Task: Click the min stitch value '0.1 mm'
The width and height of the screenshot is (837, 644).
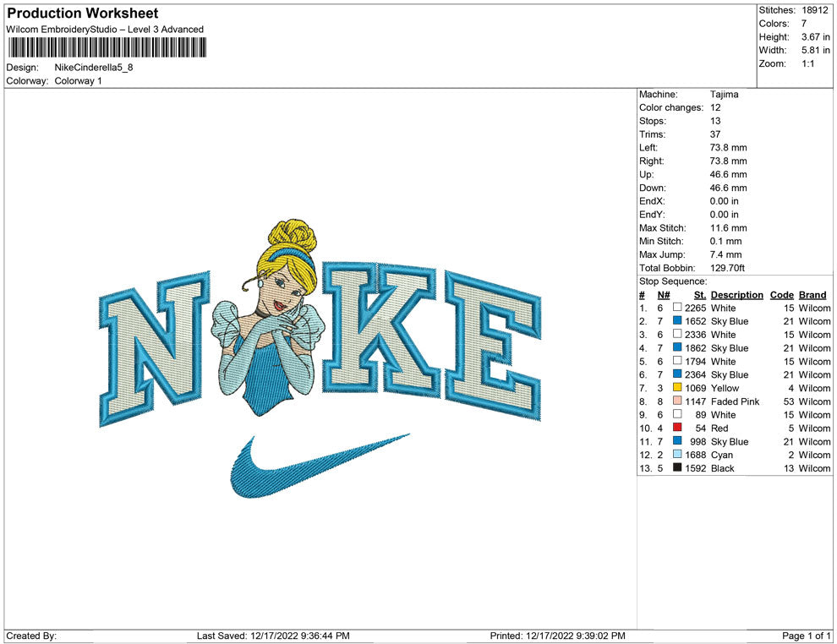Action: click(x=726, y=241)
